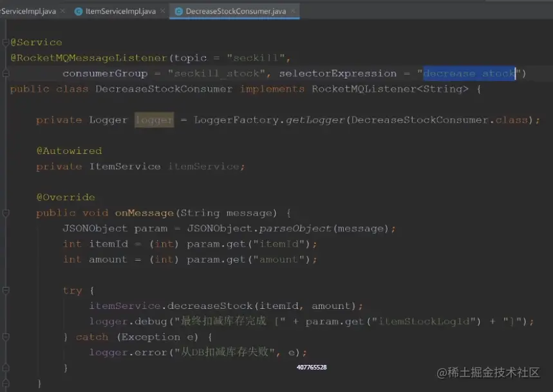This screenshot has height=392, width=553.
Task: Toggle fold marker at consumerGroup line
Action: tap(5, 73)
